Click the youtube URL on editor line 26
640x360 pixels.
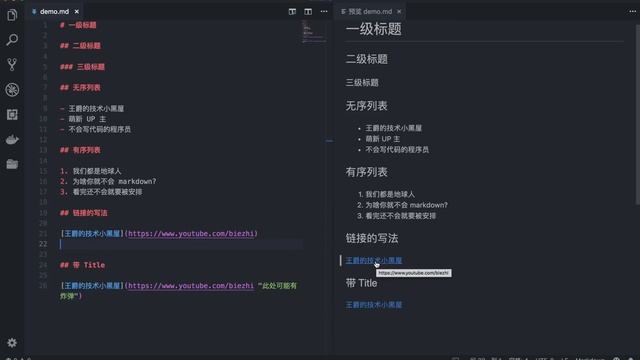click(191, 286)
